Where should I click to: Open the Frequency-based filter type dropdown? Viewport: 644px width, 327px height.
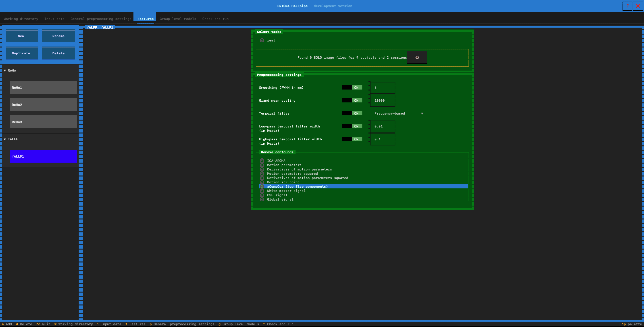(x=399, y=113)
